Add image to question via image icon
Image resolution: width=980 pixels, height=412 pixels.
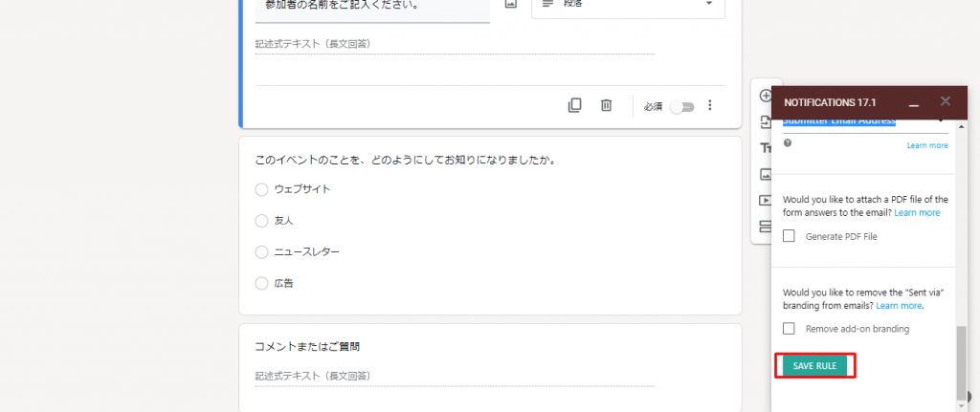[510, 5]
